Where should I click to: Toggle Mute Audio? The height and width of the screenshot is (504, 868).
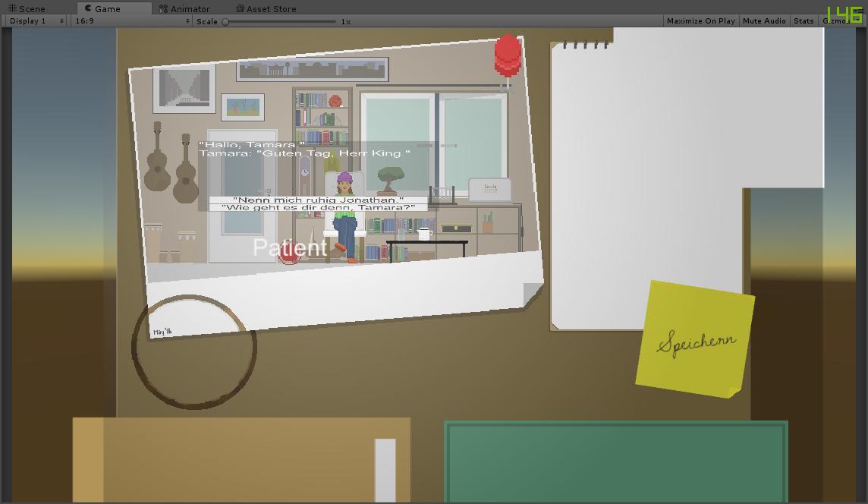tap(764, 21)
